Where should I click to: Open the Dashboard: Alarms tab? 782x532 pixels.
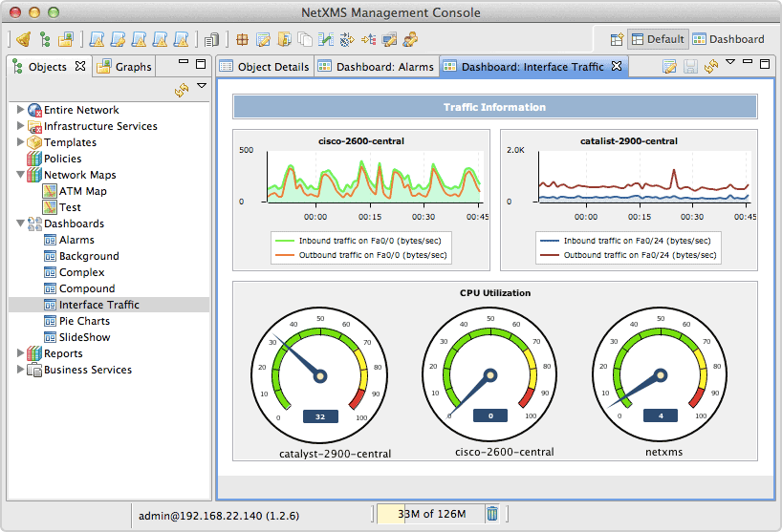pos(376,67)
